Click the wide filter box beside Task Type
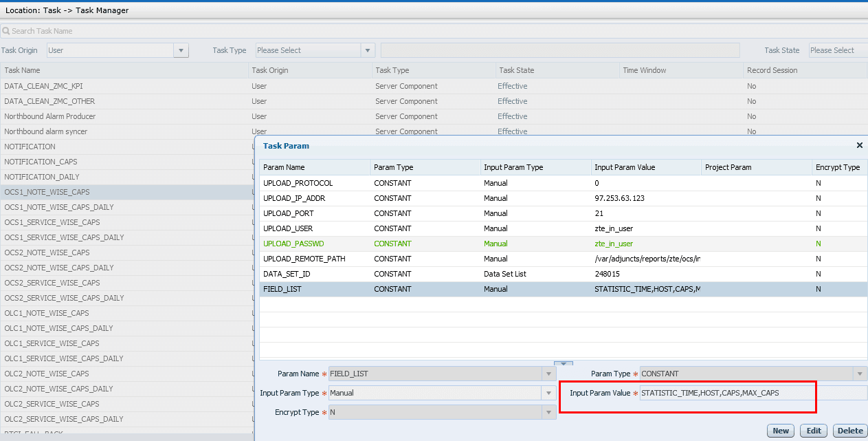Viewport: 868px width, 441px height. click(x=560, y=50)
